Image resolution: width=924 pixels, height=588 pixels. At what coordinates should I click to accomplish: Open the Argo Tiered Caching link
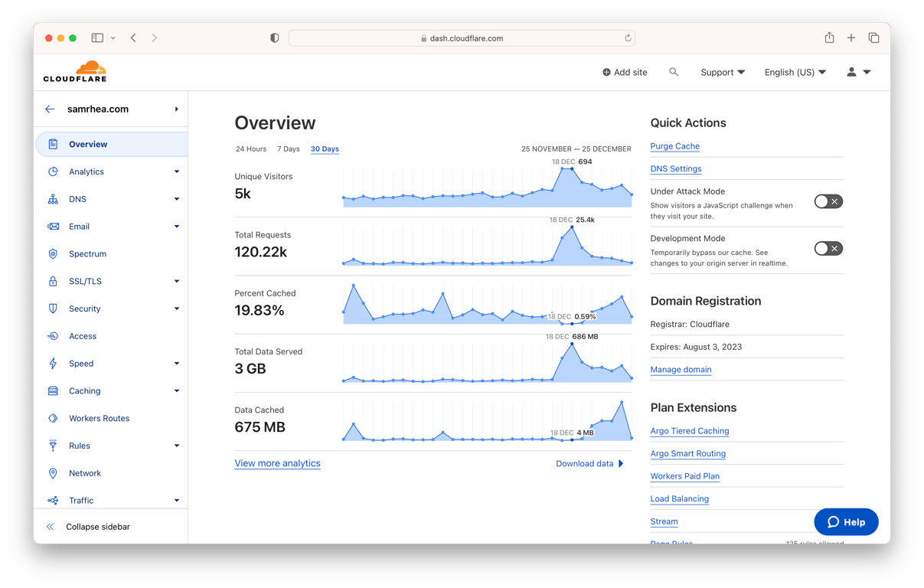coord(689,431)
